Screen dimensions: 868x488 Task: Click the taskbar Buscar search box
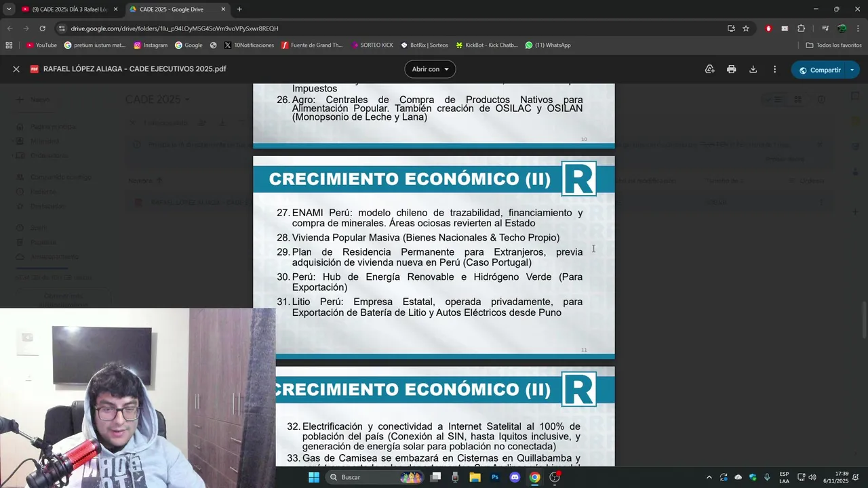tap(375, 477)
